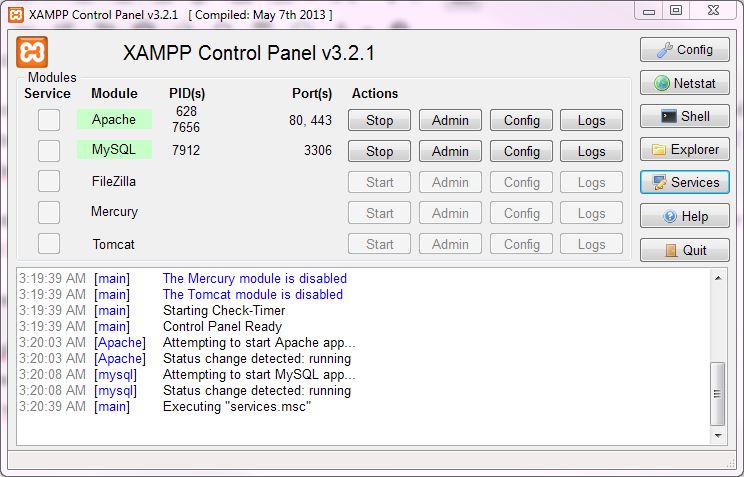Open Help from the question mark icon
Viewport: 744px width, 477px height.
(684, 216)
